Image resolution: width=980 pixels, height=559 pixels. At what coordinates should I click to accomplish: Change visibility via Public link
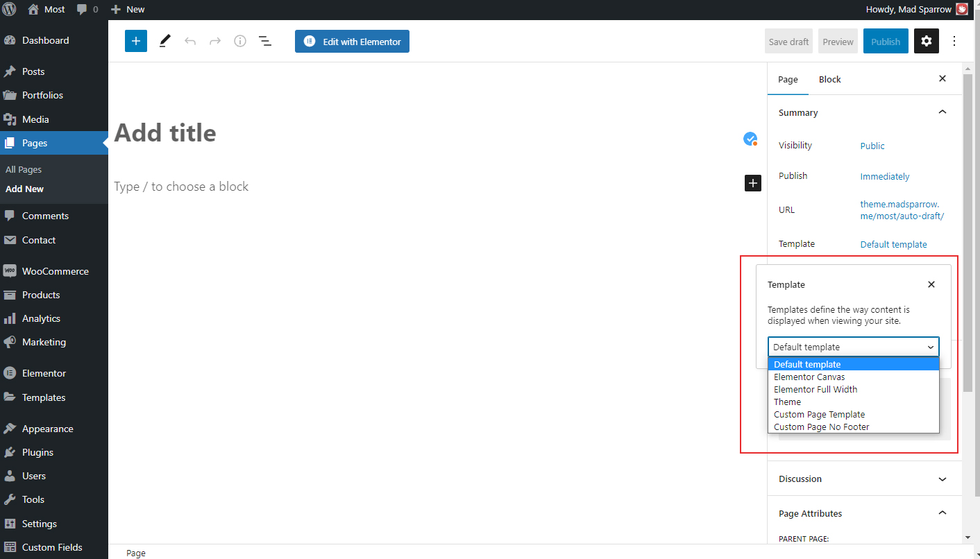point(872,146)
